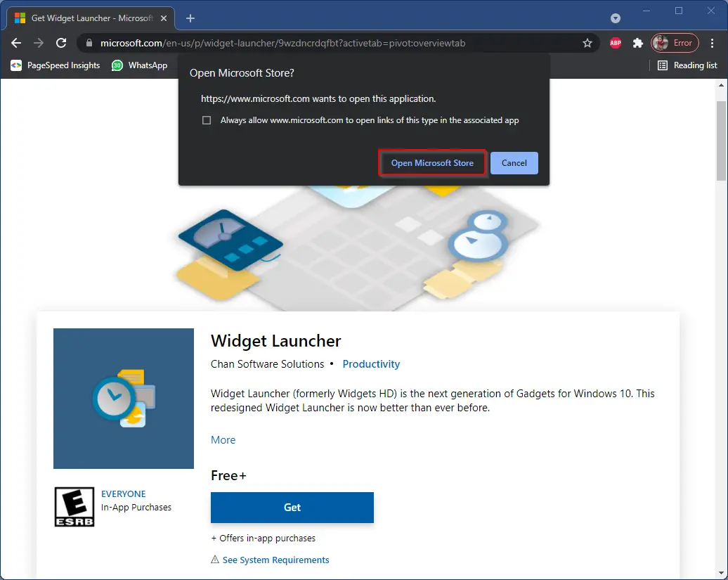Viewport: 728px width, 580px height.
Task: Click the Widget Launcher app thumbnail
Action: (124, 399)
